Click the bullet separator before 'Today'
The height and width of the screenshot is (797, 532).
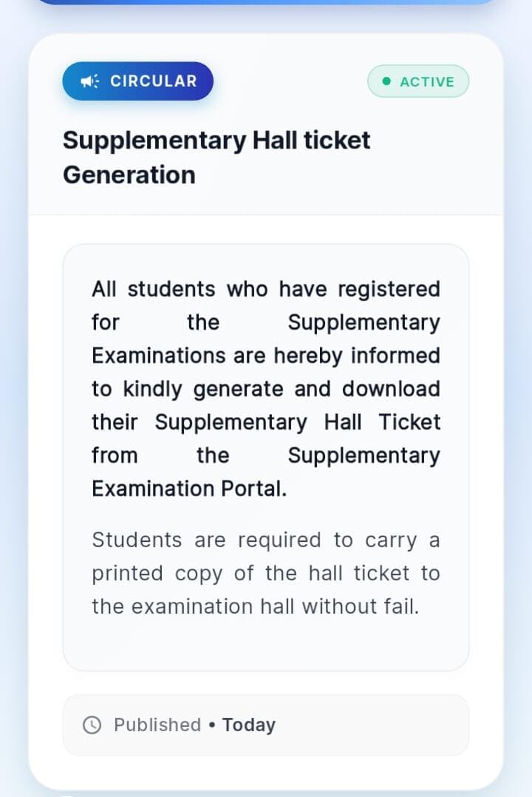click(212, 725)
